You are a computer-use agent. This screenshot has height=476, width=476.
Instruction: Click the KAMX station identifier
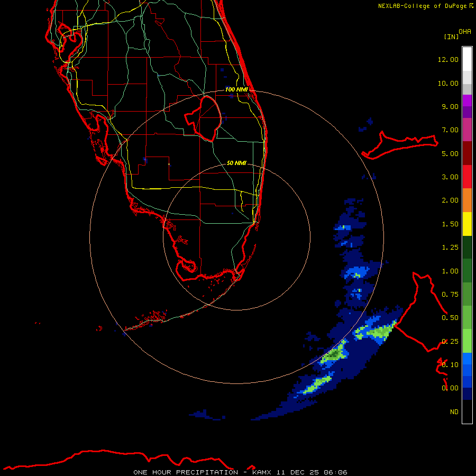[263, 472]
